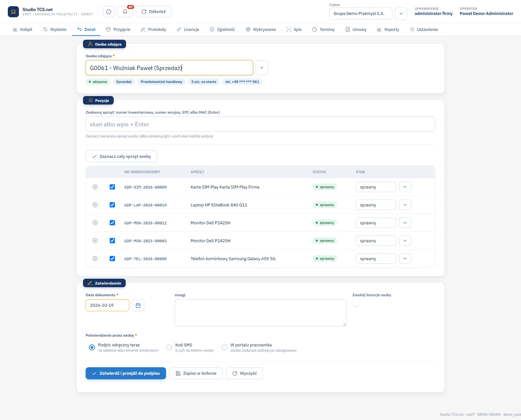521x420 pixels.
Task: Go to Kokpit dashboard
Action: pyautogui.click(x=22, y=30)
